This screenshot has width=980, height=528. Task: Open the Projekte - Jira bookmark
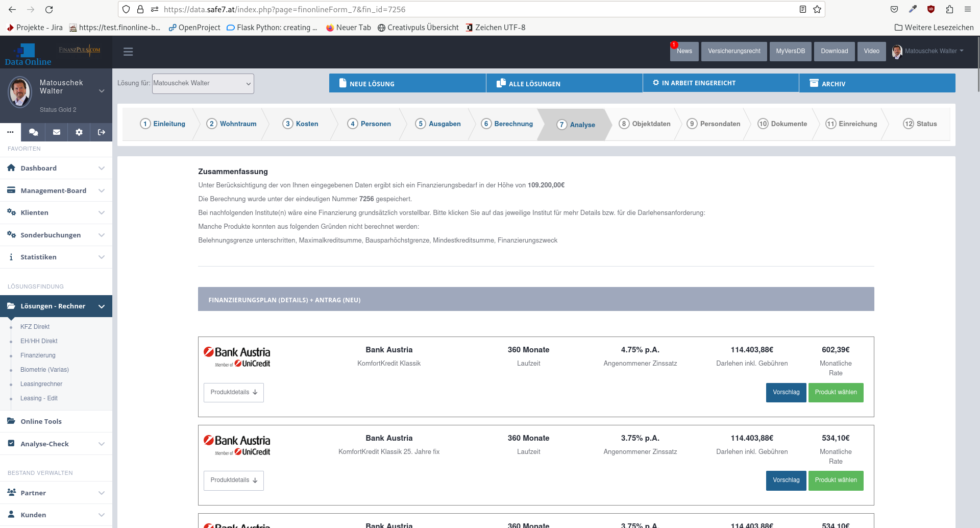(x=35, y=28)
